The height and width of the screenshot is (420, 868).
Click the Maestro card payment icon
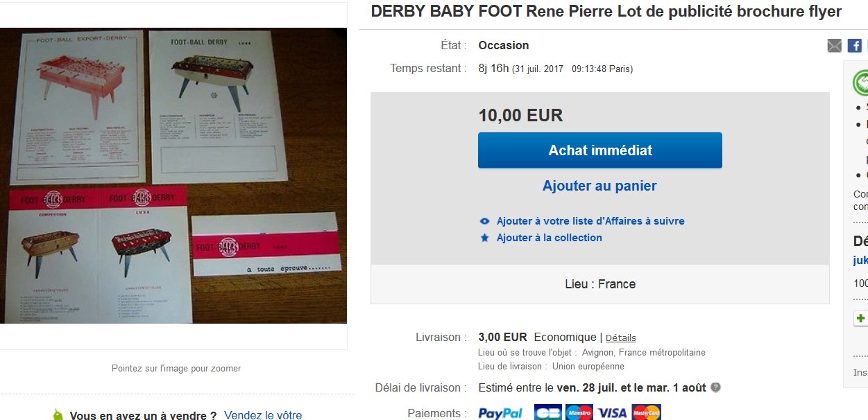click(x=579, y=413)
